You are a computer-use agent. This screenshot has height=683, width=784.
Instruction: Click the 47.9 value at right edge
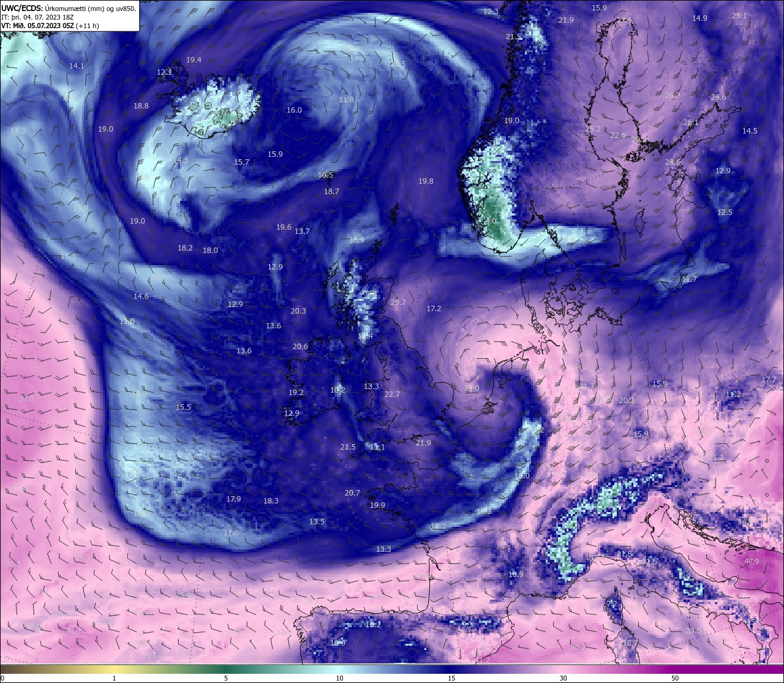coord(752,561)
